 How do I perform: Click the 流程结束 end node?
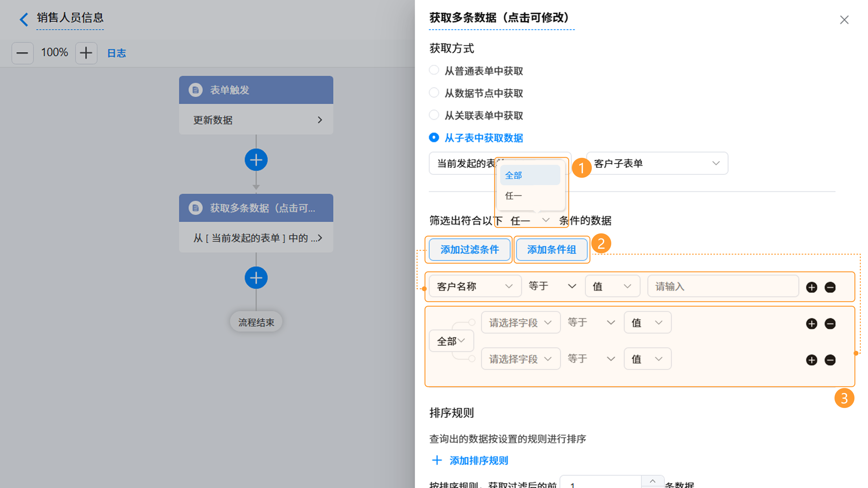[256, 322]
